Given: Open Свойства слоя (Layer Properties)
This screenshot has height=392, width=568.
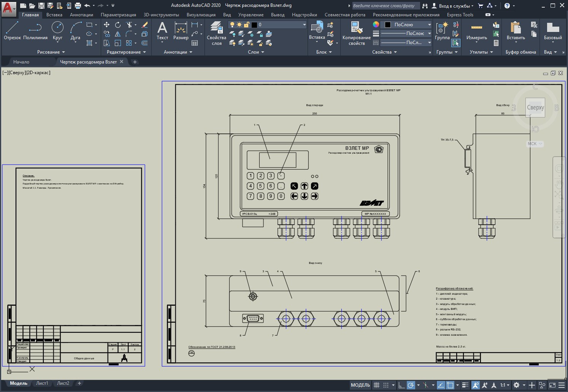Looking at the screenshot, I should coord(216,33).
